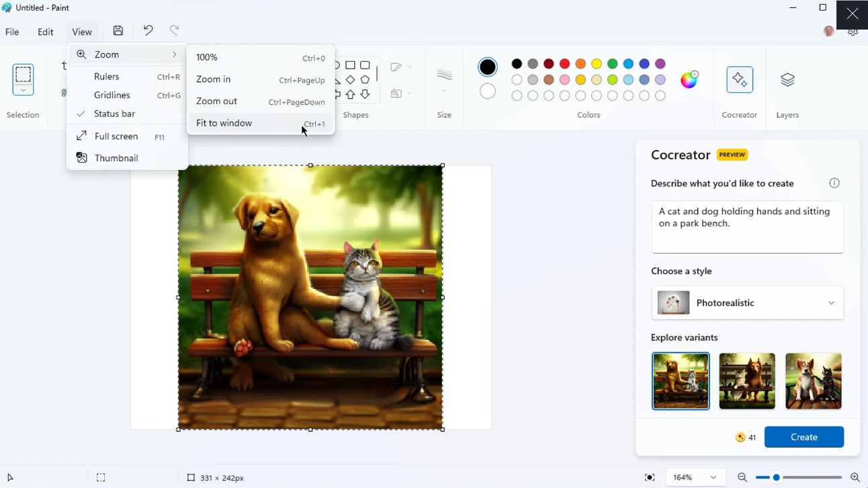868x488 pixels.
Task: Choose Zoom in from submenu
Action: click(261, 79)
